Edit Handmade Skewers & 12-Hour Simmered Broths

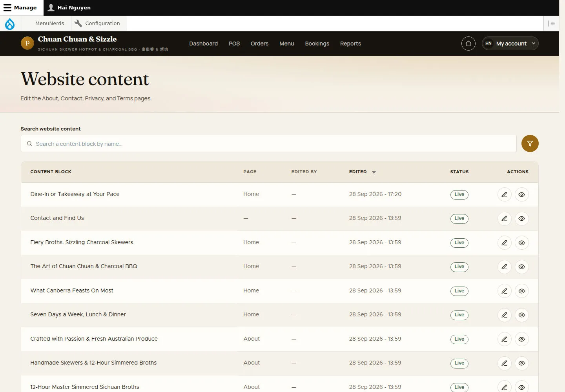[x=504, y=363]
